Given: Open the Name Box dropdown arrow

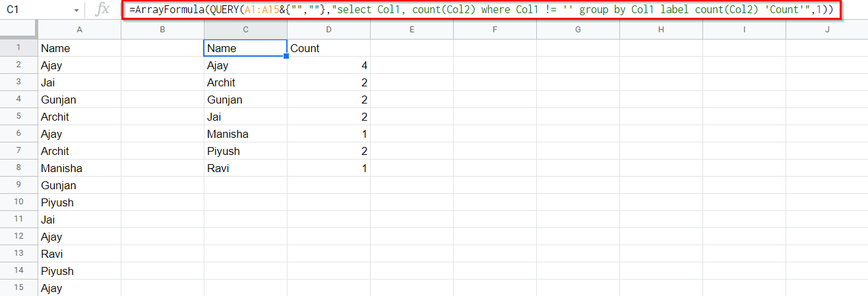Looking at the screenshot, I should (x=77, y=11).
